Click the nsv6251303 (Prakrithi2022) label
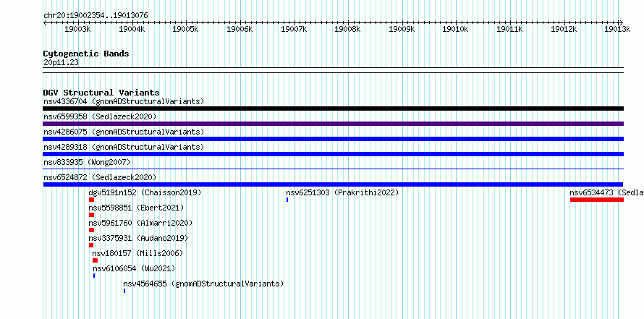The width and height of the screenshot is (644, 319). (342, 192)
